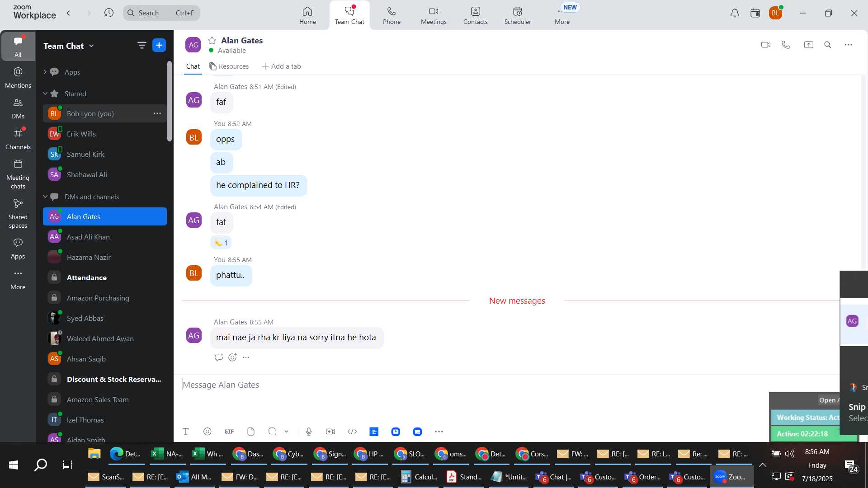Viewport: 868px width, 488px height.
Task: Open the BL profile avatar menu
Action: click(776, 13)
